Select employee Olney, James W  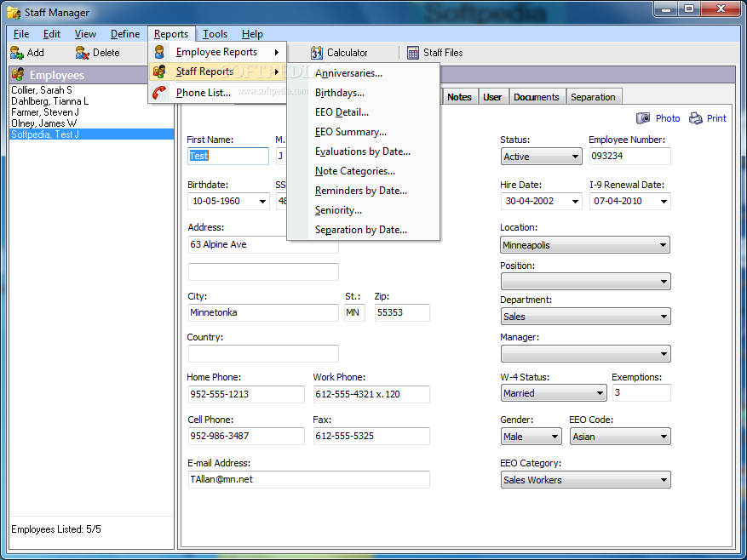(x=91, y=123)
